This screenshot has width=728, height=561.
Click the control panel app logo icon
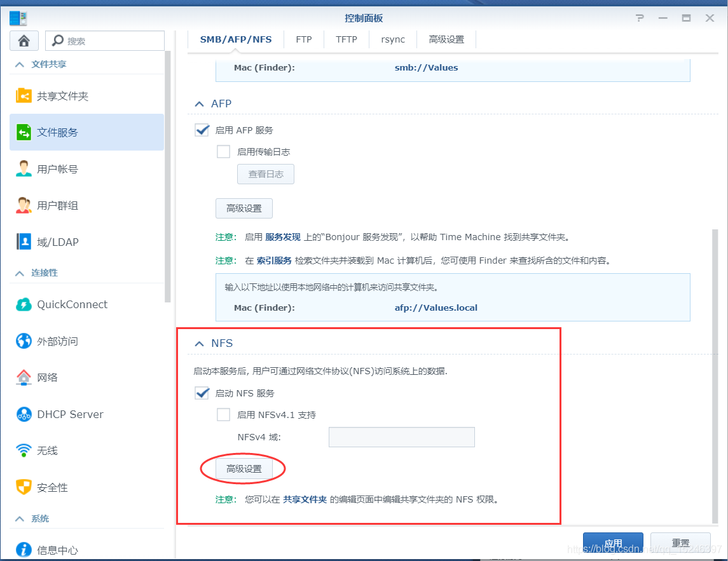(x=18, y=18)
